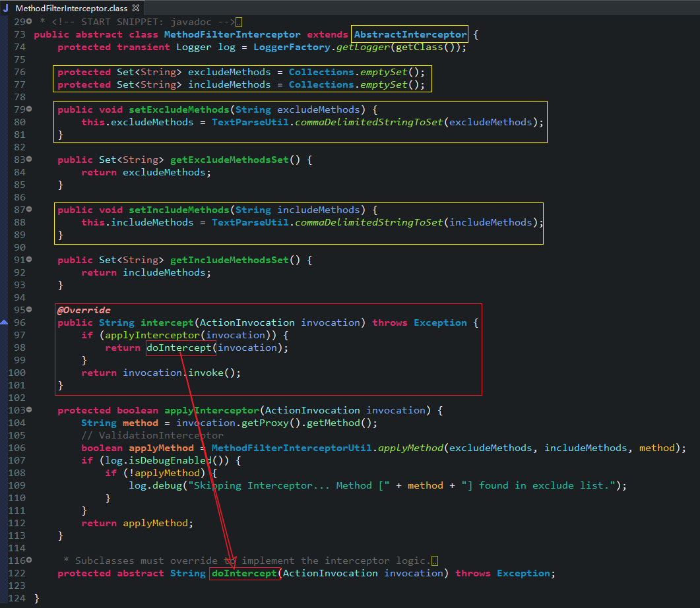Click the intercept method name on line 96
The width and height of the screenshot is (700, 608).
[167, 322]
